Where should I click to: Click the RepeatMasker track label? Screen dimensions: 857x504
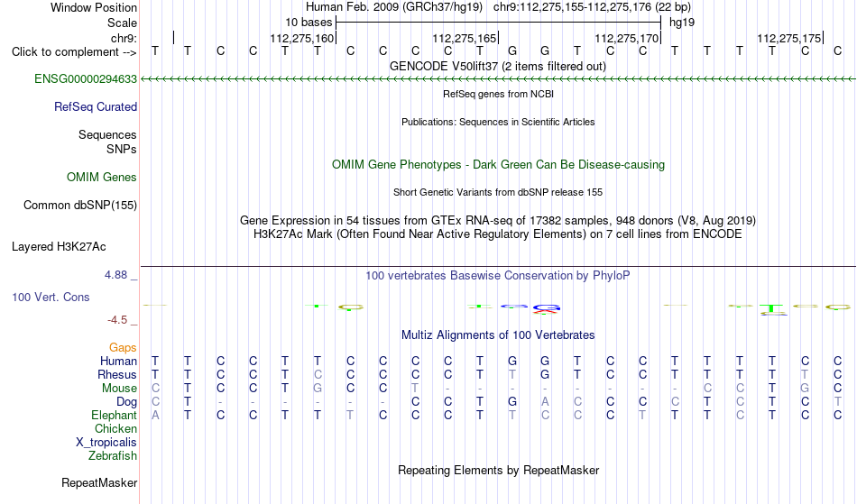click(99, 482)
